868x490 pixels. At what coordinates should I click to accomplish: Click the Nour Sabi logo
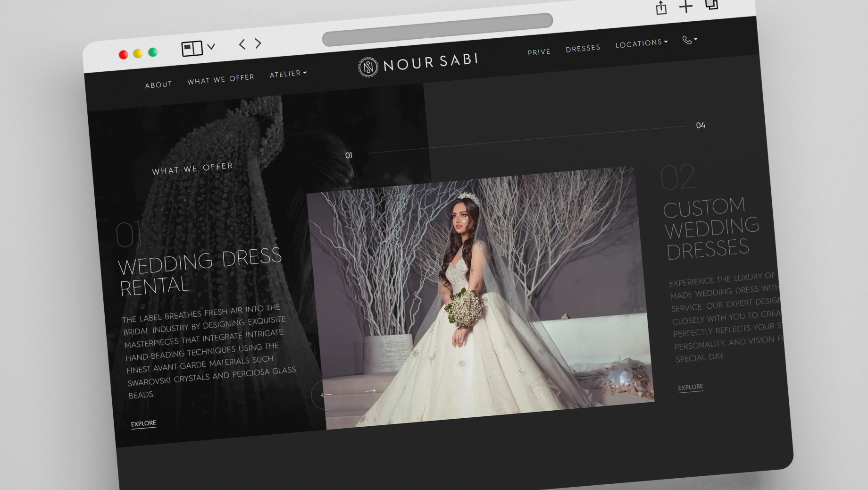click(x=418, y=63)
